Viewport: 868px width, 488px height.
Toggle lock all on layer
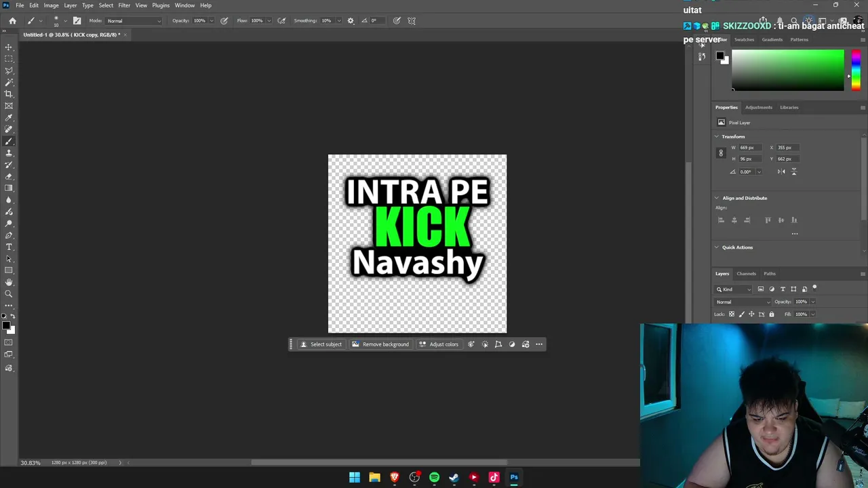pos(771,314)
